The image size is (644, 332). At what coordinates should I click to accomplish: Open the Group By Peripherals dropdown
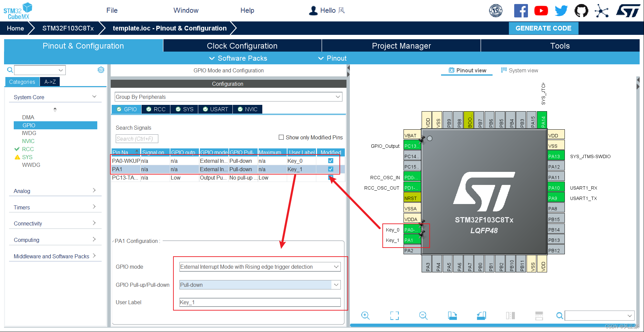click(x=228, y=97)
